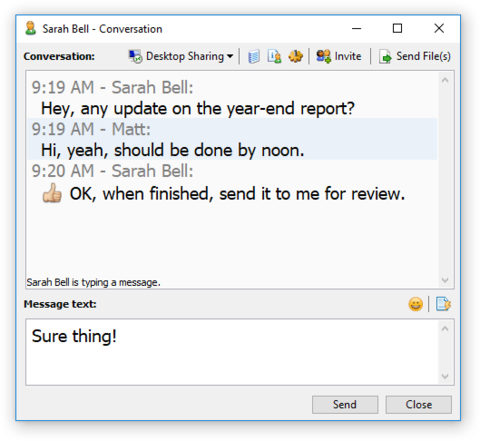
Task: Maximize the conversation window
Action: point(397,28)
